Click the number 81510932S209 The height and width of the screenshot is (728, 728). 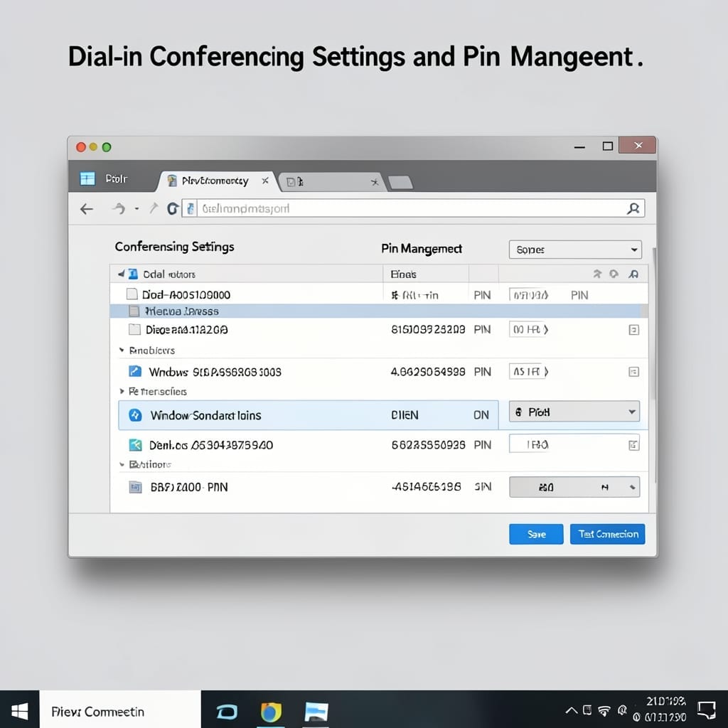pos(427,330)
